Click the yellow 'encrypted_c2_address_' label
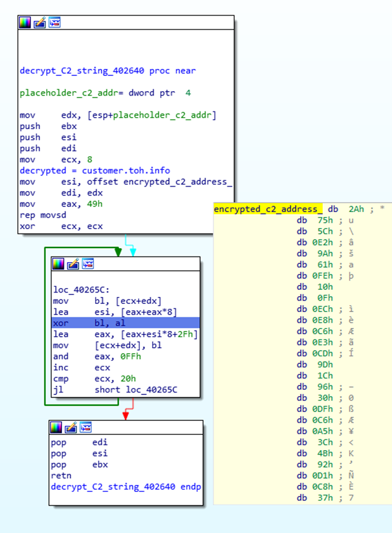This screenshot has height=533, width=392. click(x=268, y=209)
